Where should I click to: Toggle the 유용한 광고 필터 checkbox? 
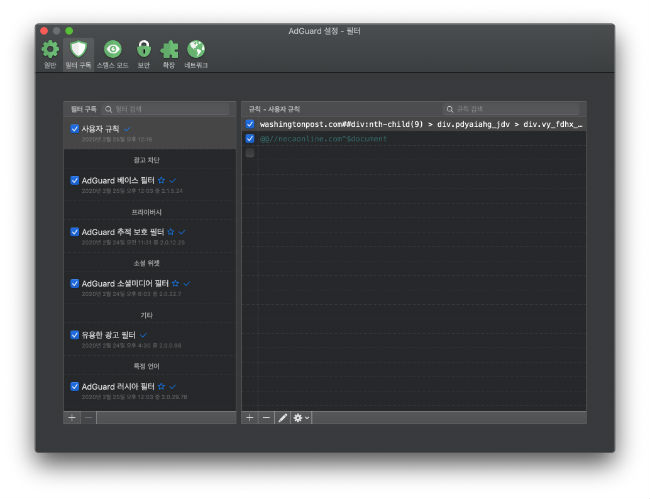75,335
